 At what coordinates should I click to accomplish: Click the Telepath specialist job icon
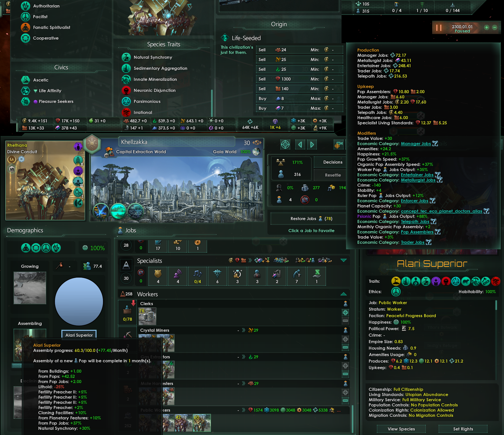click(178, 276)
